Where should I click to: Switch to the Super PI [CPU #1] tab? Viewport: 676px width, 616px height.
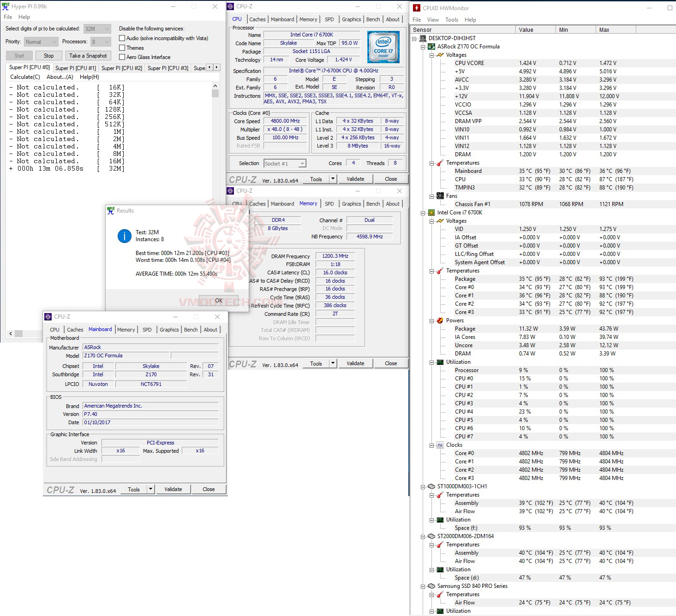tap(76, 68)
